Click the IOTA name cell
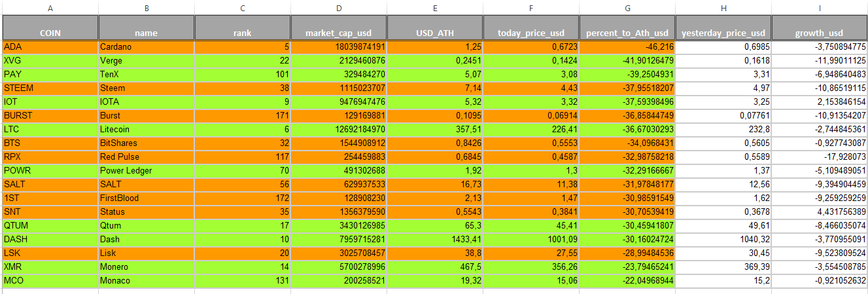Image resolution: width=868 pixels, height=294 pixels. [147, 102]
